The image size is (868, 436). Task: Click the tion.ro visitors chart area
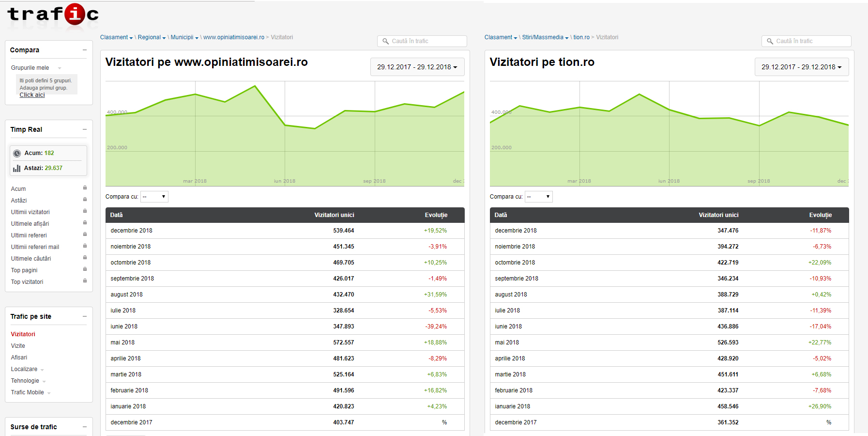669,134
